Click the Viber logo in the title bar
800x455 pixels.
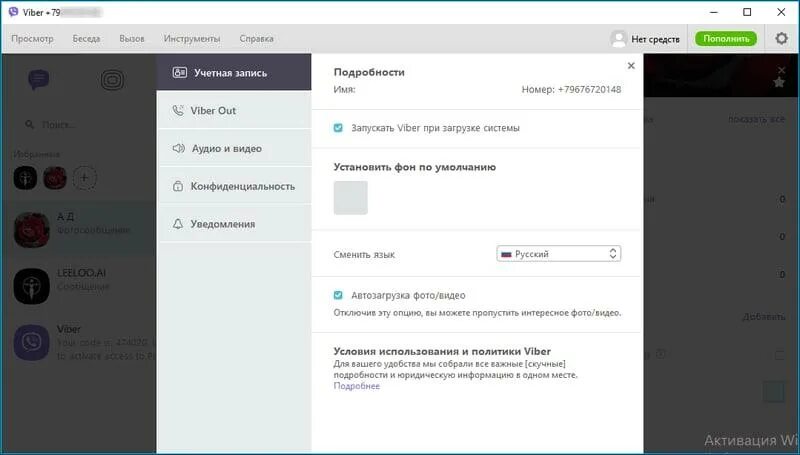13,12
